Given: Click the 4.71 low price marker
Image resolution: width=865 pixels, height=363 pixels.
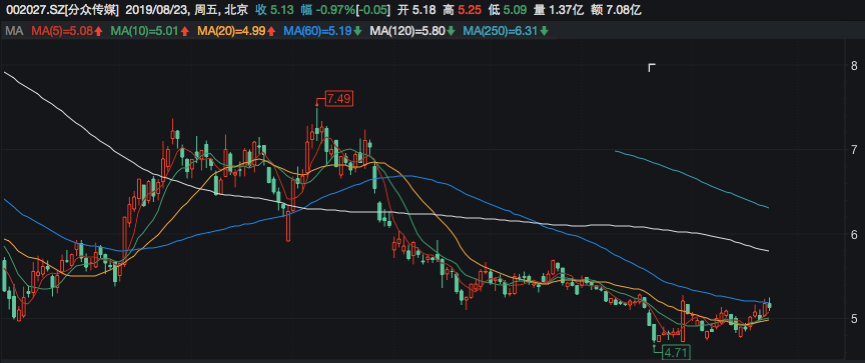Looking at the screenshot, I should [676, 351].
